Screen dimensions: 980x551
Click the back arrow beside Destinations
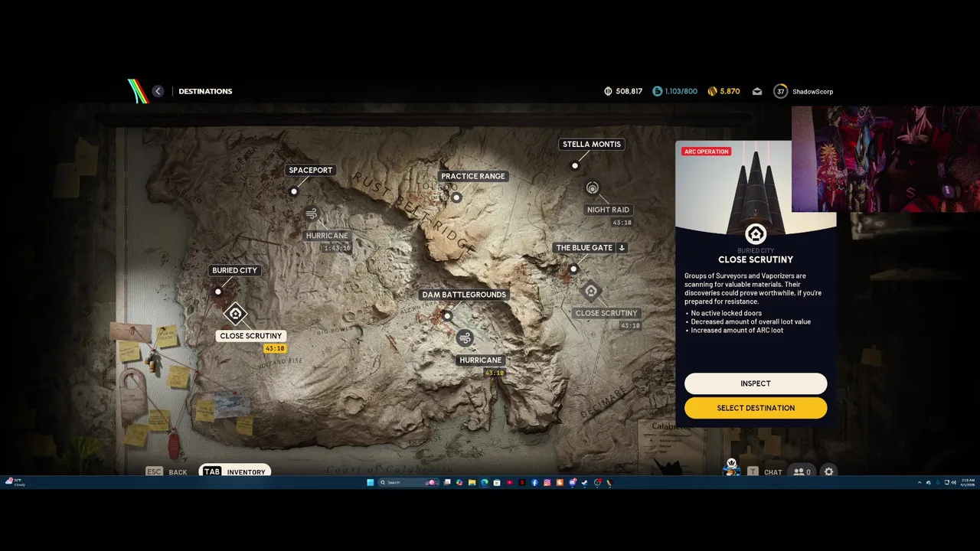coord(158,91)
